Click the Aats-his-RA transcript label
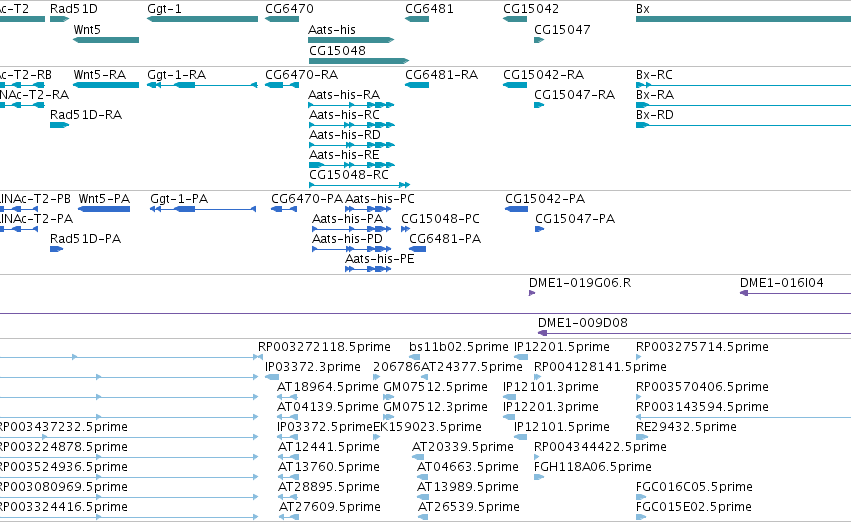This screenshot has width=851, height=522. click(x=344, y=94)
